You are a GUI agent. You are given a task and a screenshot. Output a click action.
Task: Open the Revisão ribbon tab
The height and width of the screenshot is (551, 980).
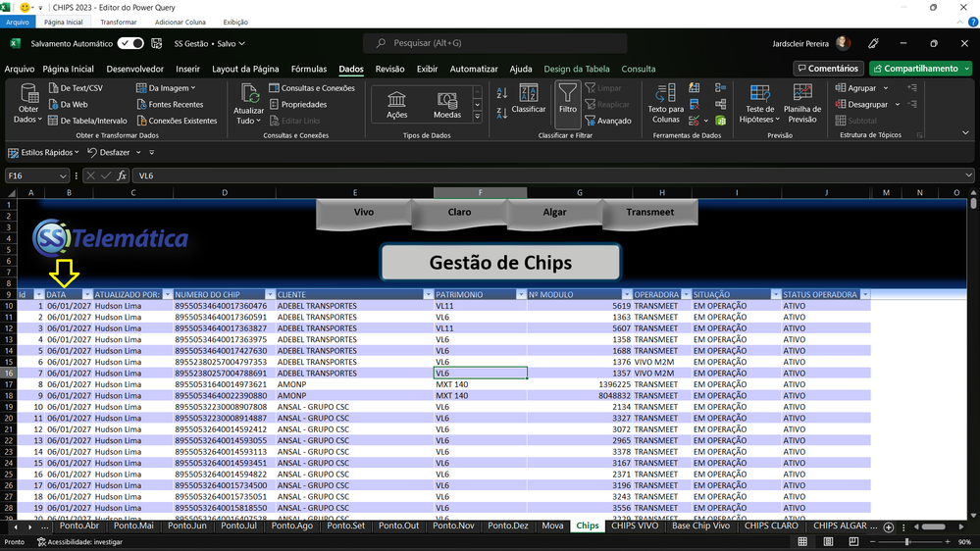(x=390, y=69)
